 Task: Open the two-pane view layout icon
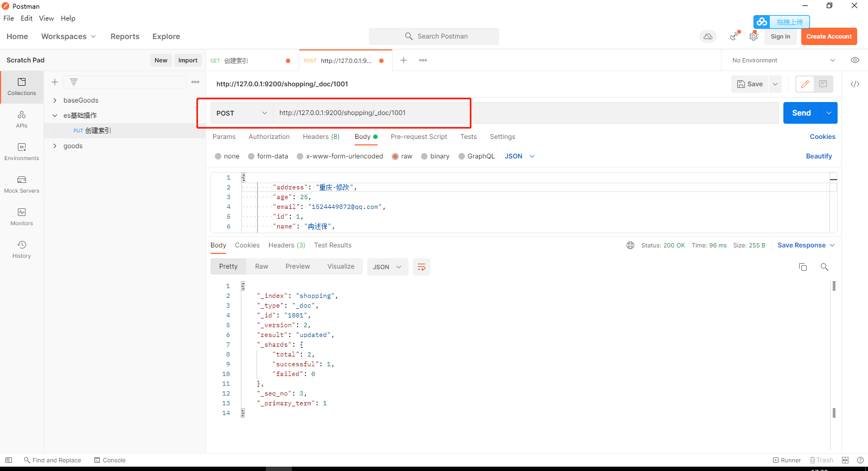(x=845, y=460)
